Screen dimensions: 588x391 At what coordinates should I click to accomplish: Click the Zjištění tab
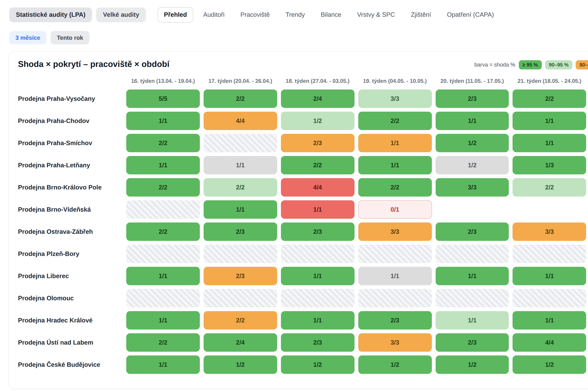click(x=421, y=15)
